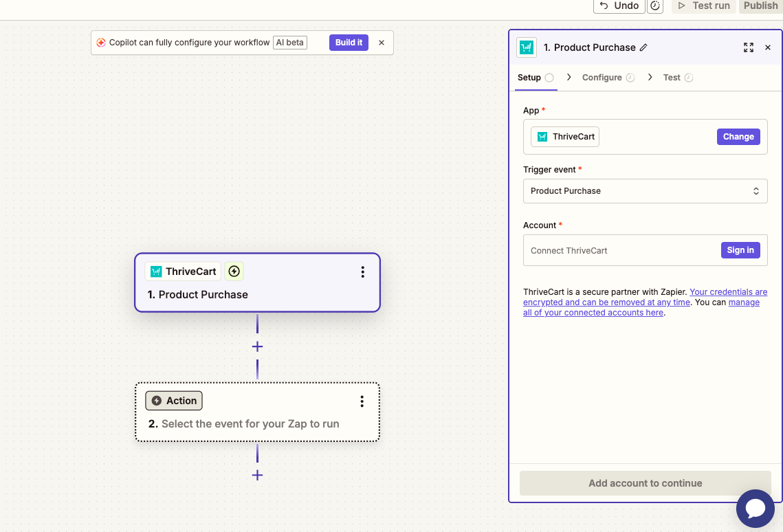Dismiss the Copilot banner
The width and height of the screenshot is (783, 532).
tap(382, 43)
